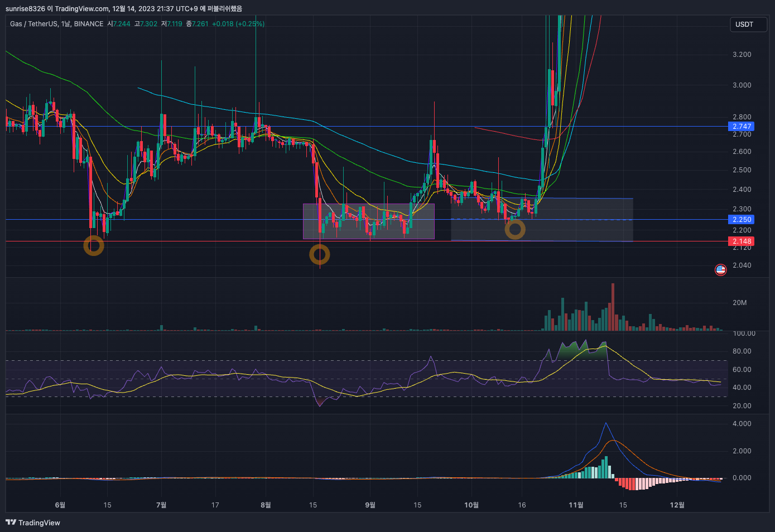Click the TradingView.com text in header
Image resolution: width=775 pixels, height=532 pixels.
pyautogui.click(x=81, y=8)
